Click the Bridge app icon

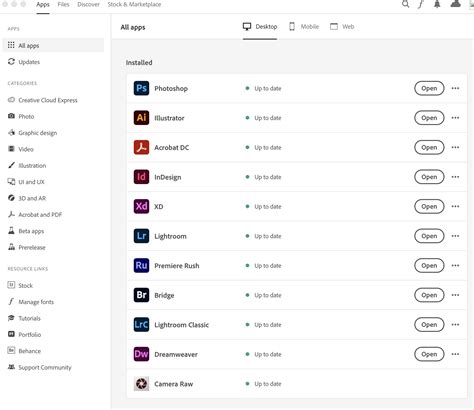[x=141, y=295]
